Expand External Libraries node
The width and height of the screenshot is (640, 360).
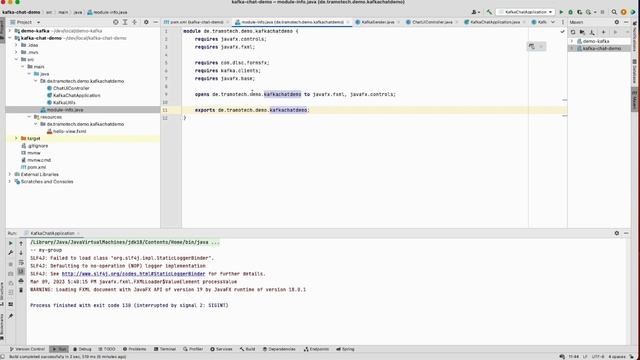(x=10, y=174)
